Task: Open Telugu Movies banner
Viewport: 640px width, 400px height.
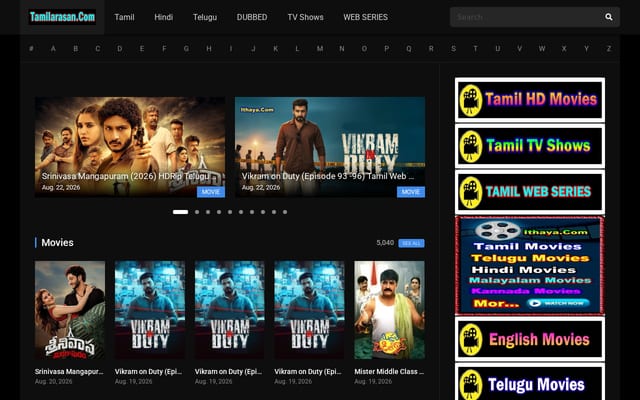Action: (530, 383)
